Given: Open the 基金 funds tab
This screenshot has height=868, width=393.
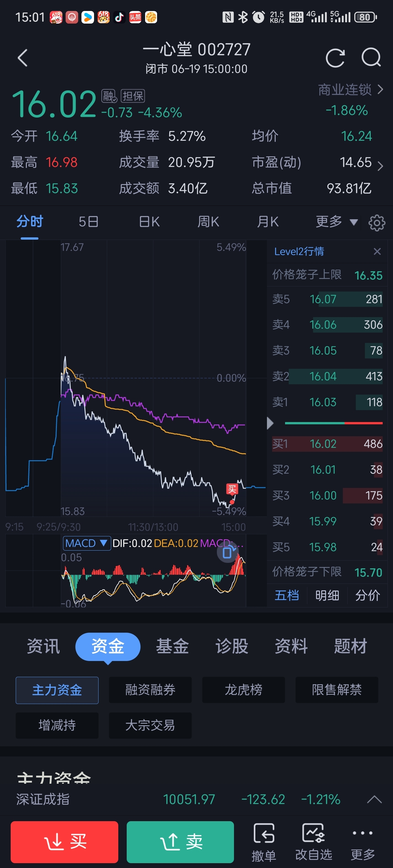Looking at the screenshot, I should pyautogui.click(x=172, y=646).
